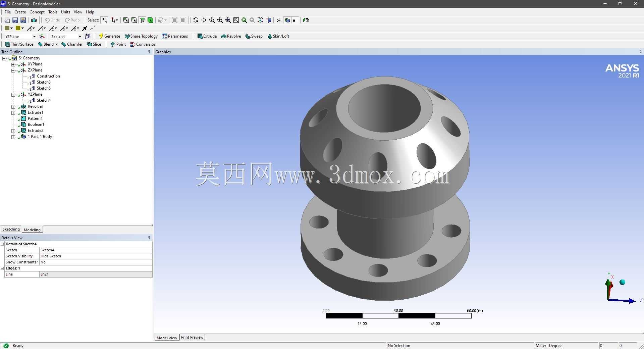644x349 pixels.
Task: Open the Blend dropdown arrow
Action: pos(57,44)
